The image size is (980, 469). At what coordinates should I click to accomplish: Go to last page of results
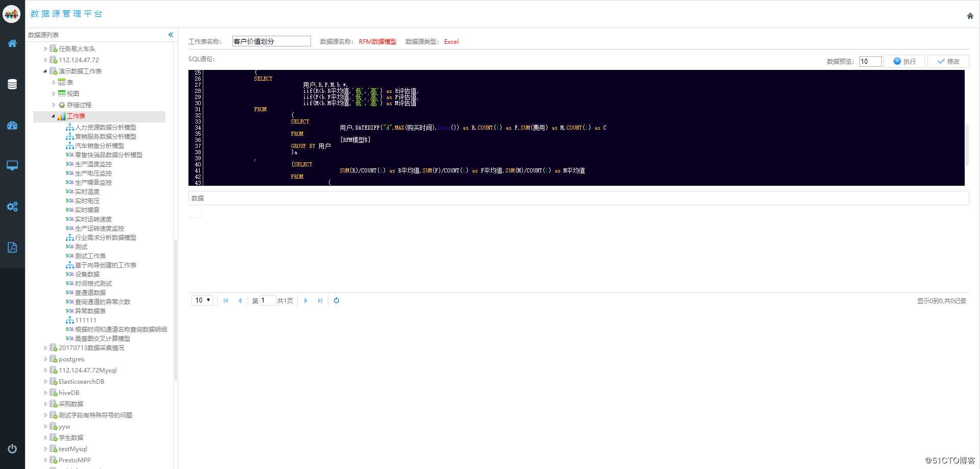coord(320,301)
